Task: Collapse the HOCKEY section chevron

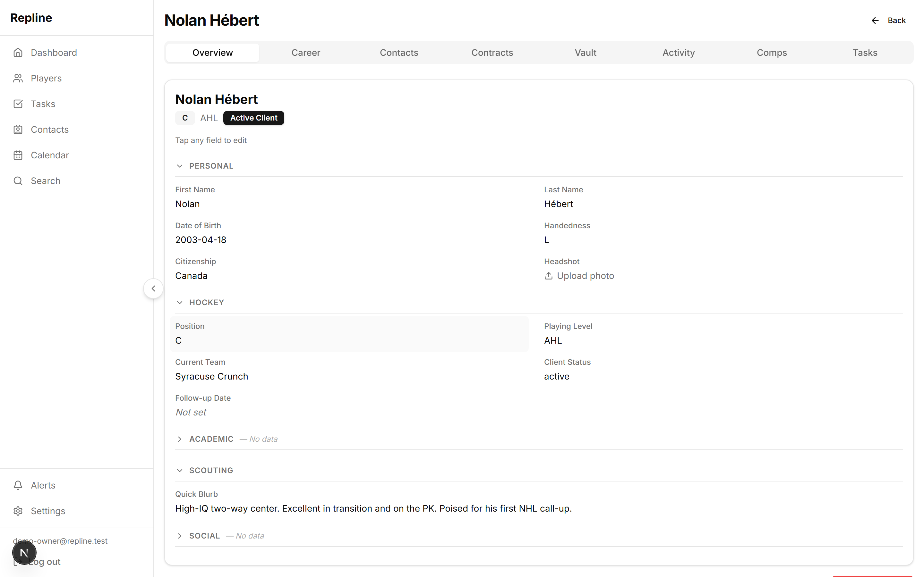Action: point(180,302)
